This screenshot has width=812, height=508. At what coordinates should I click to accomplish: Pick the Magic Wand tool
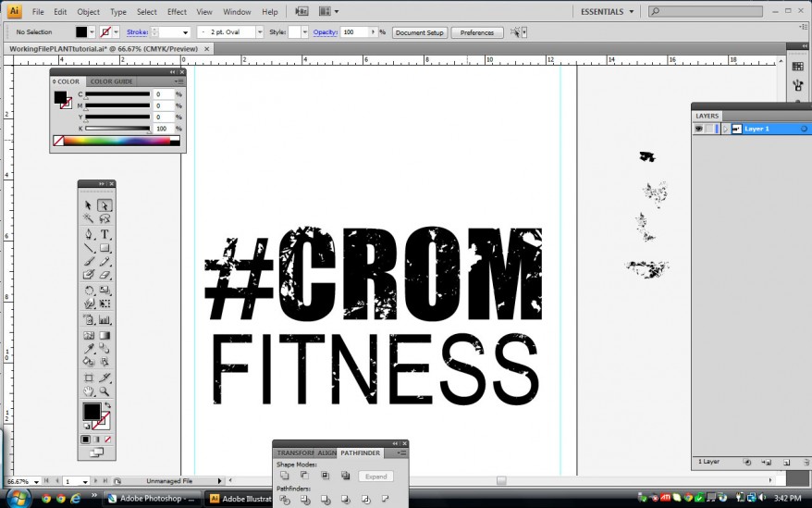89,218
